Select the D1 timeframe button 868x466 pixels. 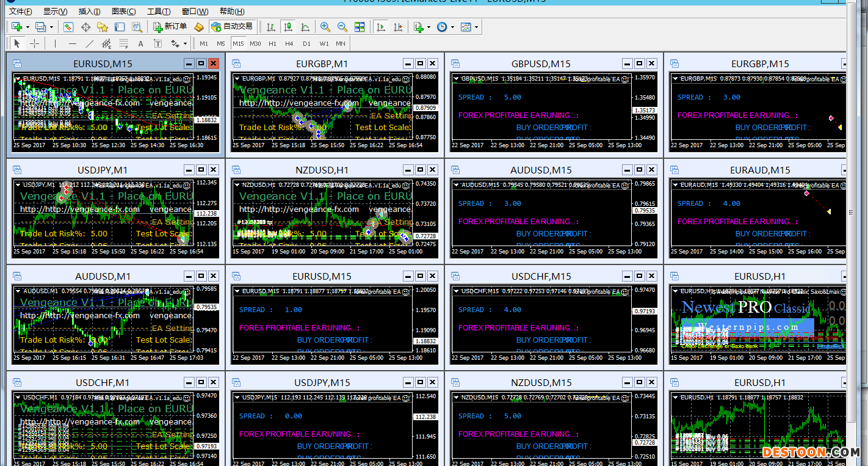coord(306,43)
